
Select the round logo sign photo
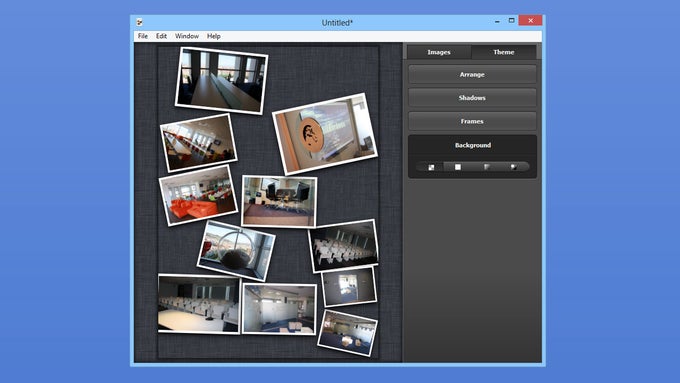point(325,134)
